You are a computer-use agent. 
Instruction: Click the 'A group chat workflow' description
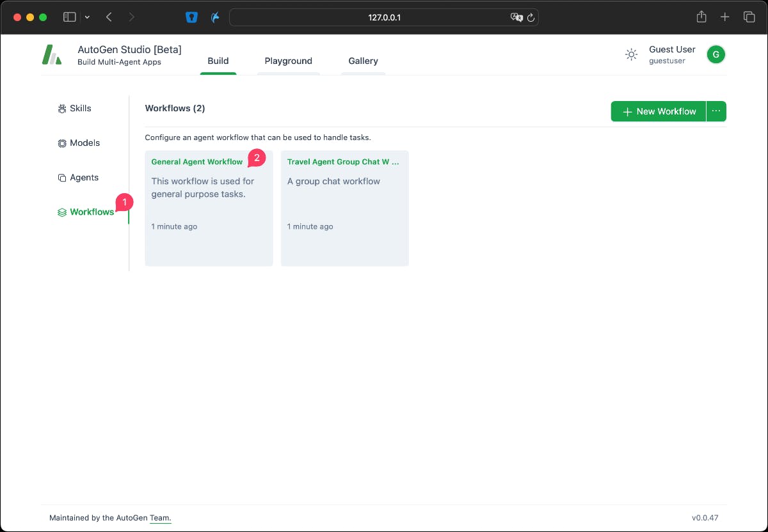(x=333, y=182)
